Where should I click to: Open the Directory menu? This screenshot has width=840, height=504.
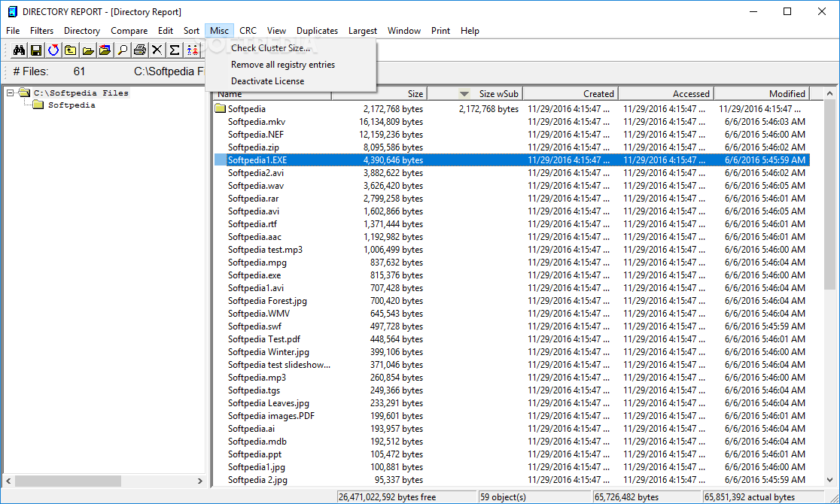tap(82, 31)
